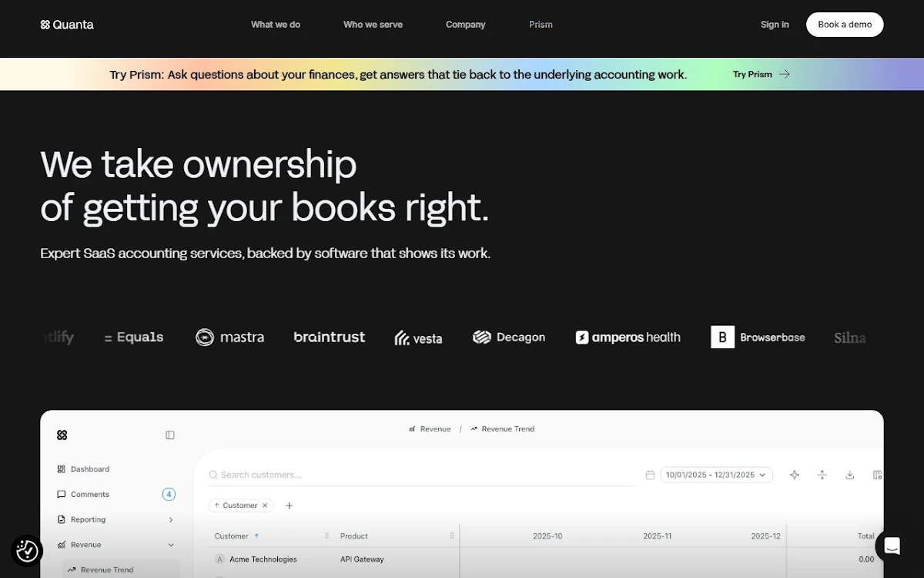Click the Book a demo button
This screenshot has height=578, width=924.
(x=845, y=25)
